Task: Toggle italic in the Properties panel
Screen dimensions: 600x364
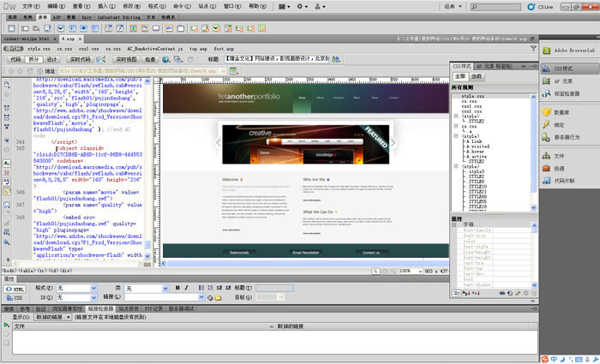Action: tap(186, 288)
